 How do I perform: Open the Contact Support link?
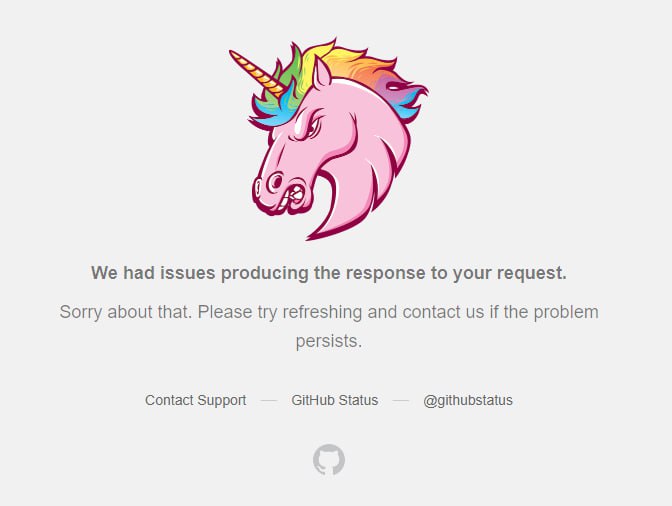click(x=195, y=400)
